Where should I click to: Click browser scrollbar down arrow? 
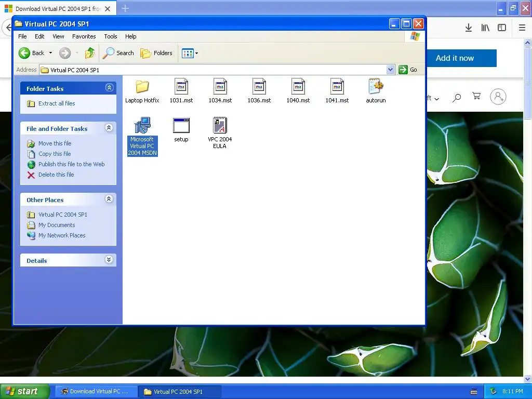[x=527, y=379]
